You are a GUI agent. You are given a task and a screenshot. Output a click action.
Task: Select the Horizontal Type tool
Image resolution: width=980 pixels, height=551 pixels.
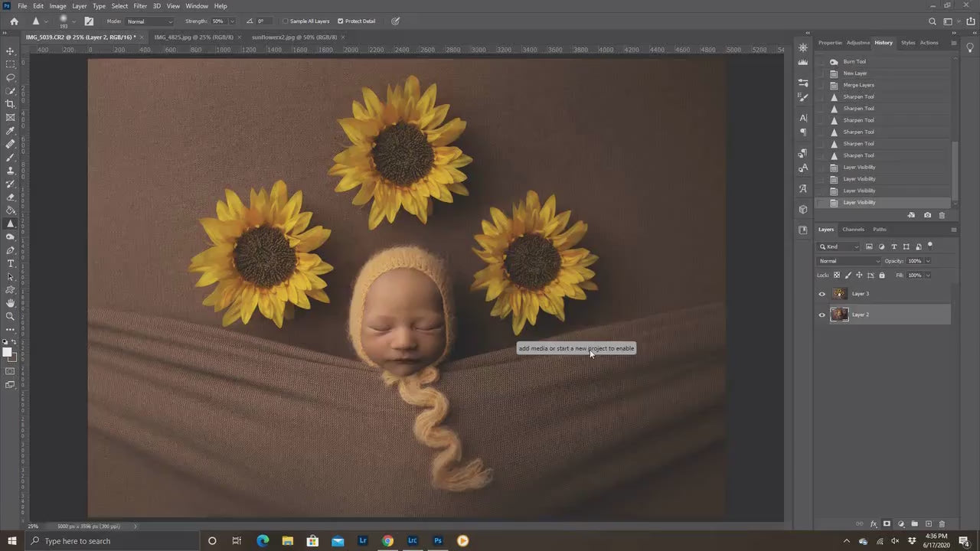(10, 264)
